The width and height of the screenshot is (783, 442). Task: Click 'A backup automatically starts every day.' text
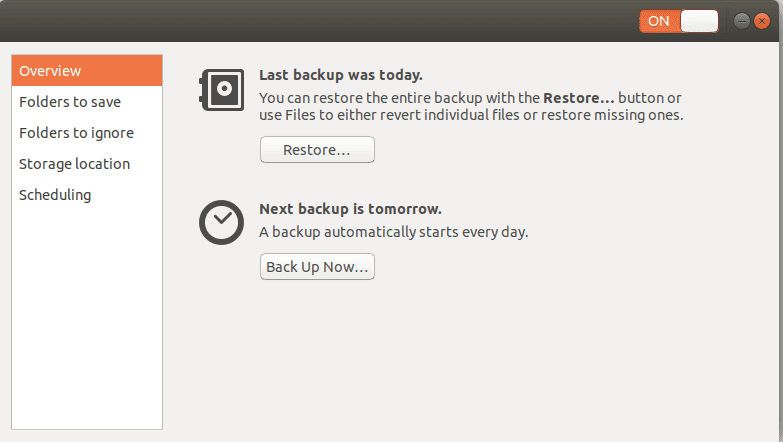pyautogui.click(x=393, y=232)
